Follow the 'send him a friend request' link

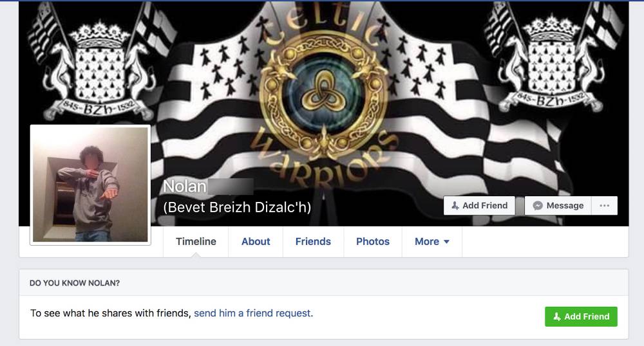point(253,313)
